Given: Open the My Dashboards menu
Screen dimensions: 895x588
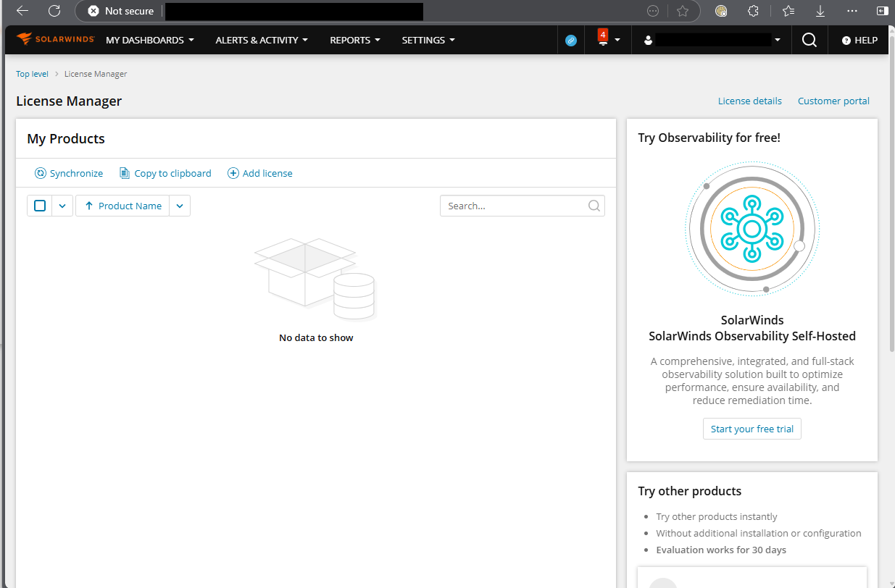Looking at the screenshot, I should 150,40.
